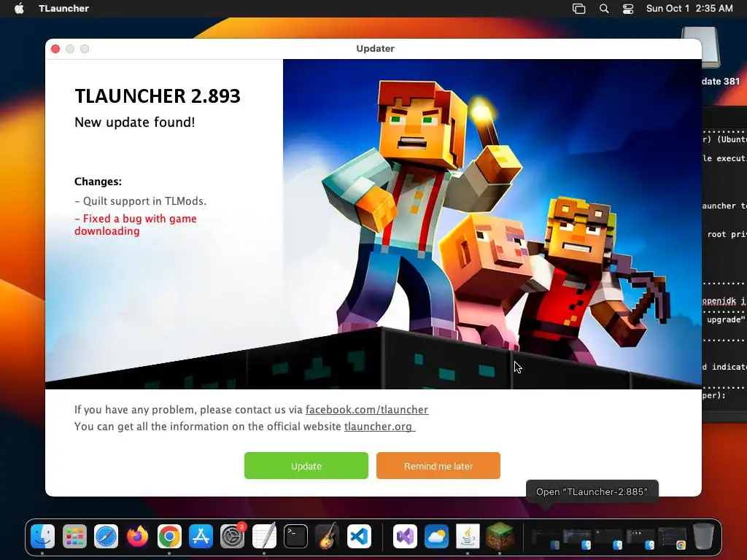Open the Trash from the Dock
The image size is (747, 560).
(704, 537)
